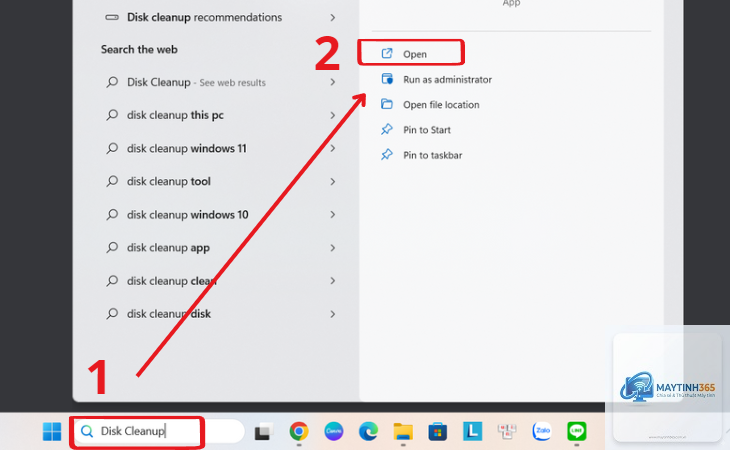Click search icon beside 'disk cleanup app'
Viewport: 730px width, 450px height.
pos(112,248)
